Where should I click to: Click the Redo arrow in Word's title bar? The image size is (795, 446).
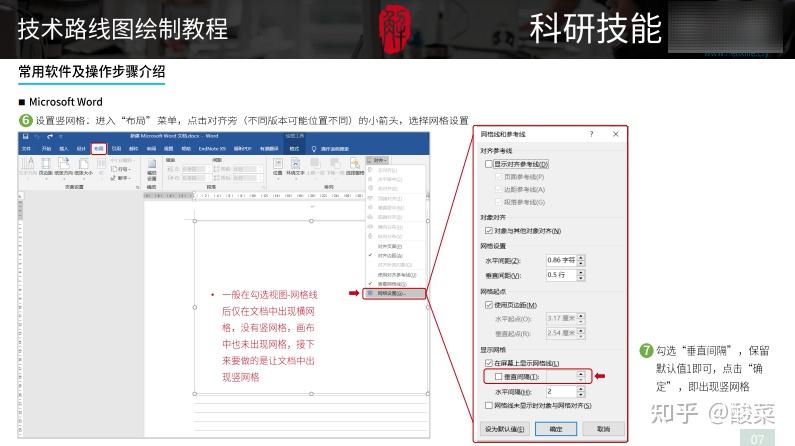[50, 137]
